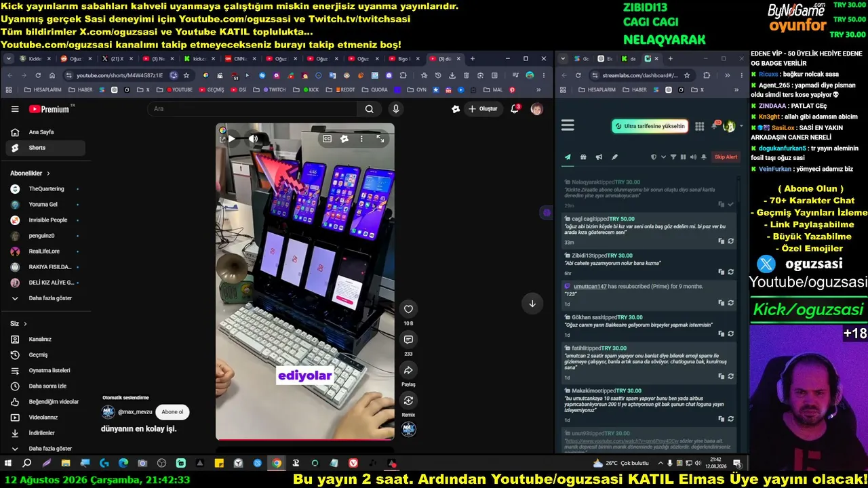Like the Short with the heart icon
Screen dimensions: 868x488
tap(408, 309)
